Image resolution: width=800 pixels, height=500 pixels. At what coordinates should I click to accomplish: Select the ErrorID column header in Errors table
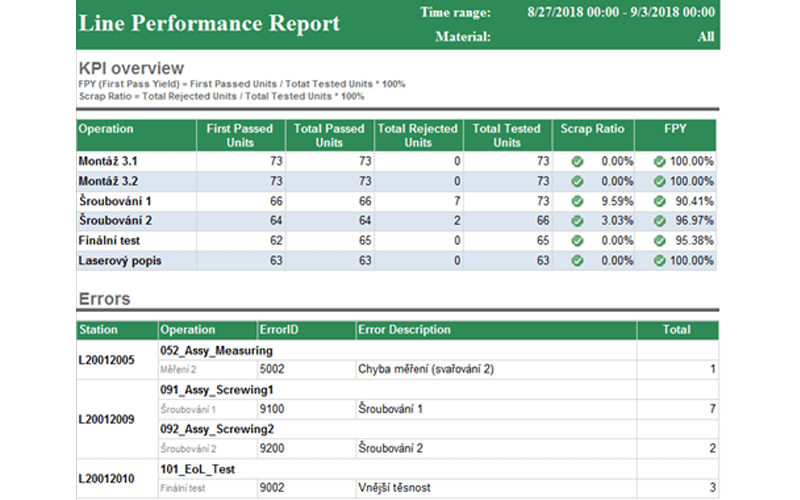coord(280,330)
